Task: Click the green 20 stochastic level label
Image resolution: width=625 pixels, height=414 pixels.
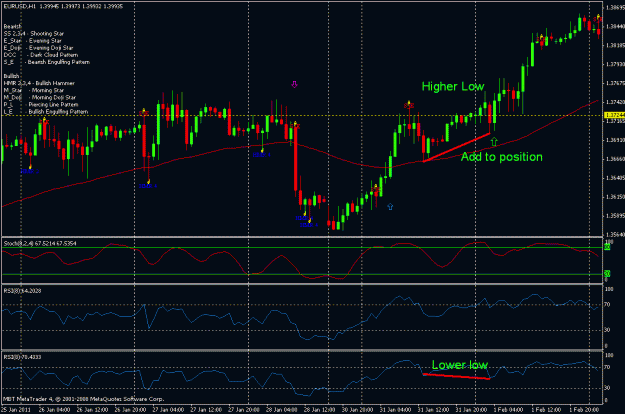Action: pyautogui.click(x=607, y=274)
